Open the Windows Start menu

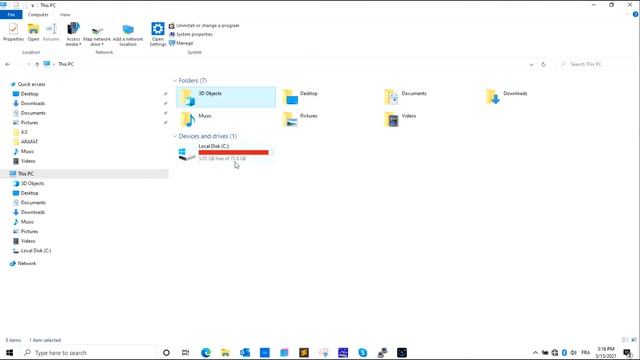click(9, 353)
